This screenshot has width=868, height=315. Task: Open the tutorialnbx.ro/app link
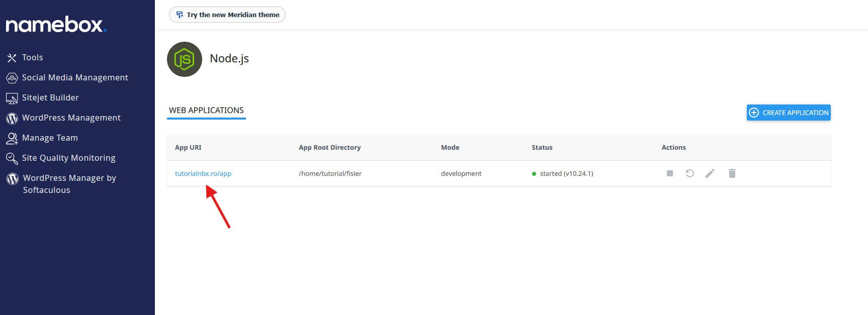click(x=203, y=173)
